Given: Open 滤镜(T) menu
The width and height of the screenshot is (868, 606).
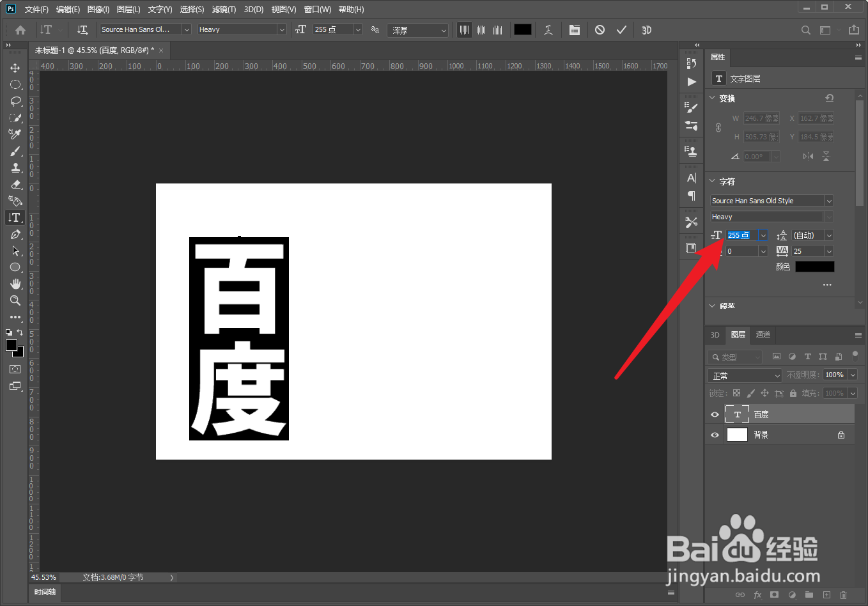Looking at the screenshot, I should tap(224, 10).
